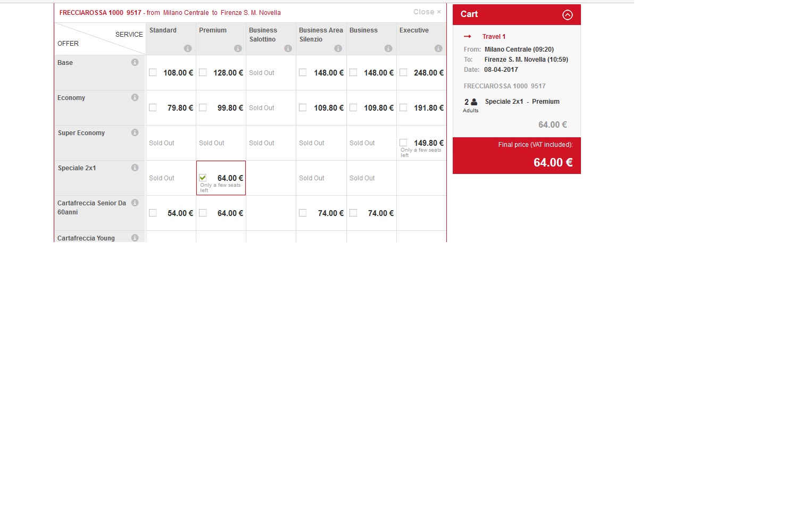Select Economy Business fare 109.80 €

click(353, 107)
